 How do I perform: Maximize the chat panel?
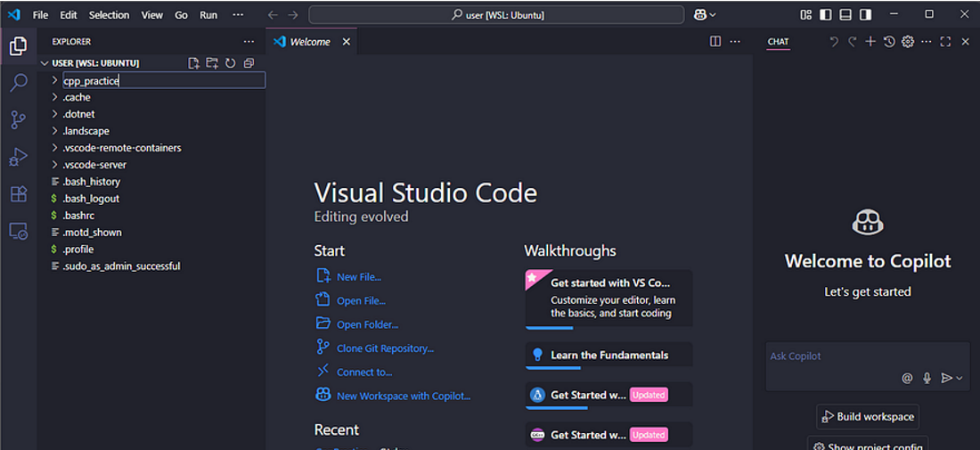pos(945,42)
